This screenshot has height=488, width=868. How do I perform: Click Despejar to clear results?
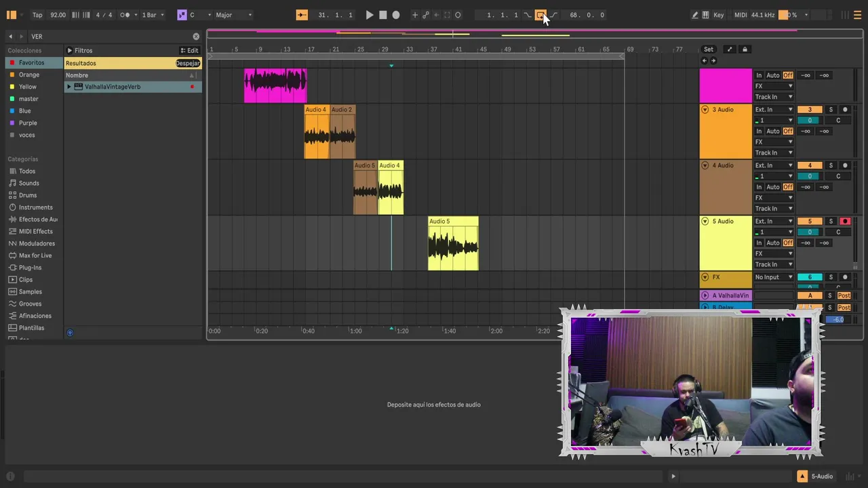[x=188, y=63]
